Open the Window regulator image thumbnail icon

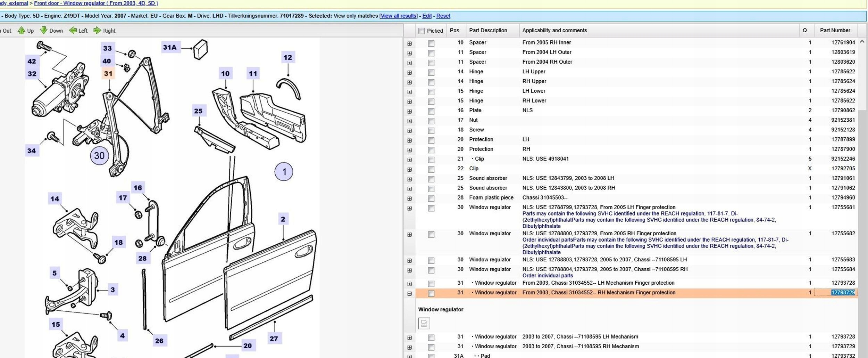pyautogui.click(x=424, y=323)
